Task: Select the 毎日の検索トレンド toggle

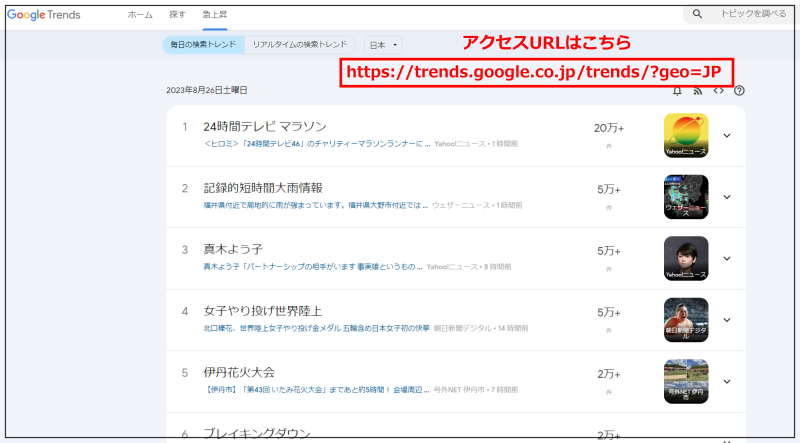Action: [203, 45]
